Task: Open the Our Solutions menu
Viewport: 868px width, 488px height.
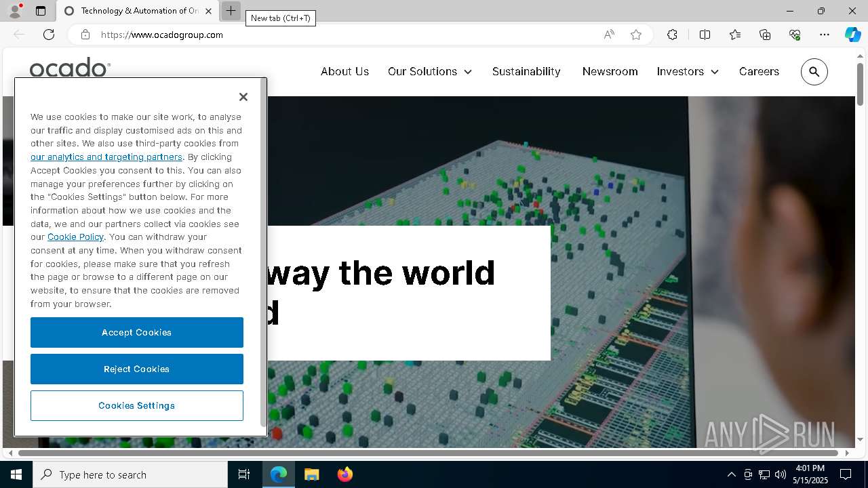Action: [x=422, y=71]
